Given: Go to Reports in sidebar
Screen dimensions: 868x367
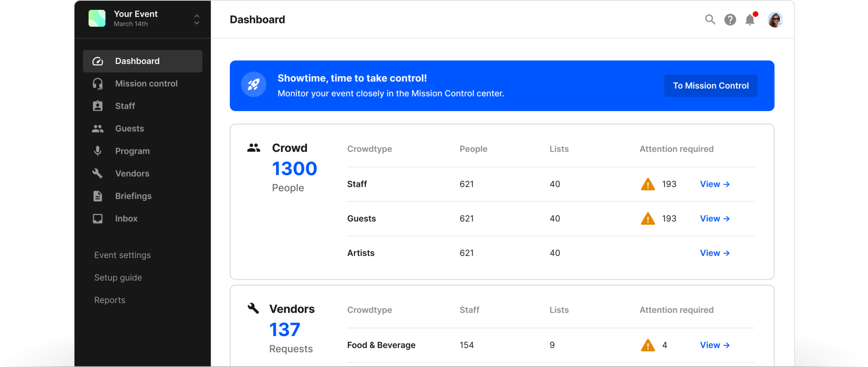Looking at the screenshot, I should click(110, 300).
